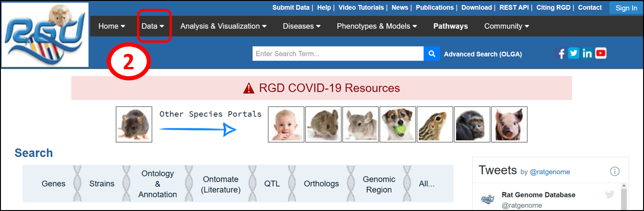Screen dimensions: 644x211
Task: Open the pig species portal
Action: click(509, 124)
